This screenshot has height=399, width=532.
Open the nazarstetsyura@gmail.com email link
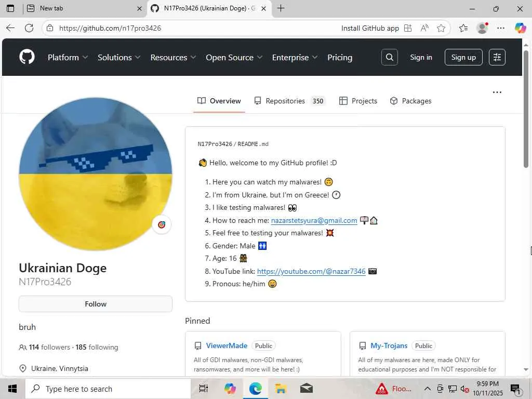coord(314,220)
